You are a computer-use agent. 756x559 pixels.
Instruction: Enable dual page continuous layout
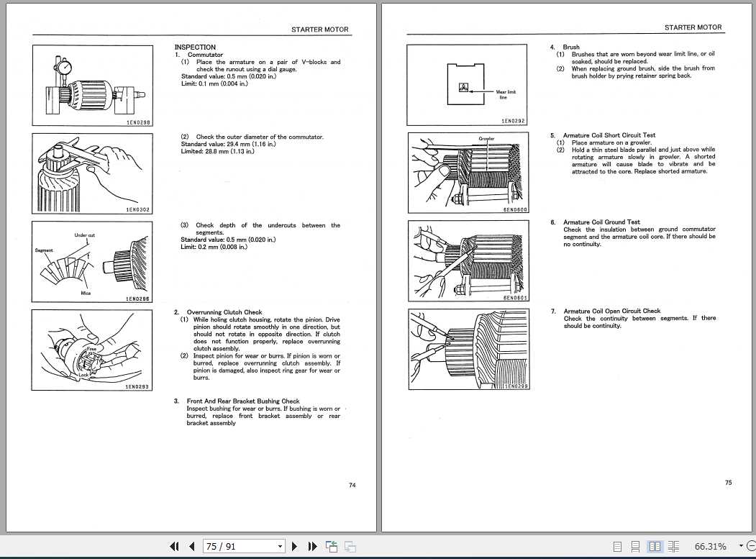tap(674, 546)
